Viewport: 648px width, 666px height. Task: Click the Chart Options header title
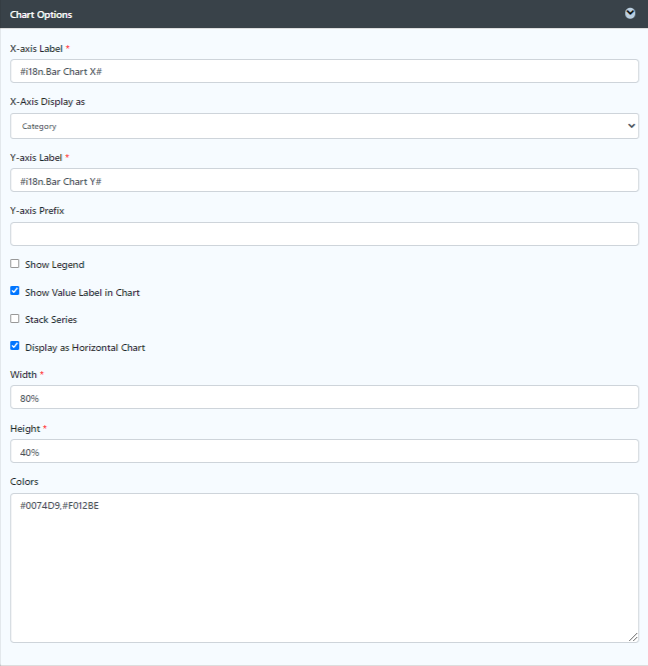pyautogui.click(x=41, y=14)
